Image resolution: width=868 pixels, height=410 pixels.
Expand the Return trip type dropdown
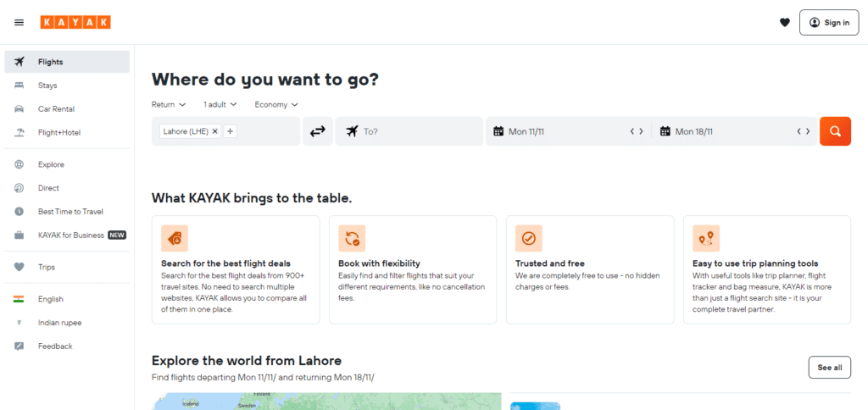tap(169, 104)
